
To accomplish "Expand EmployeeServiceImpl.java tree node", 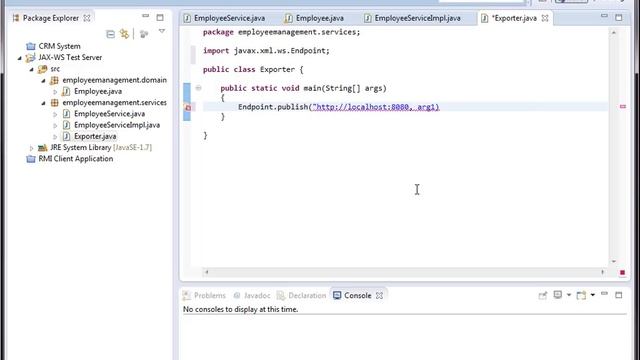I will click(x=55, y=126).
